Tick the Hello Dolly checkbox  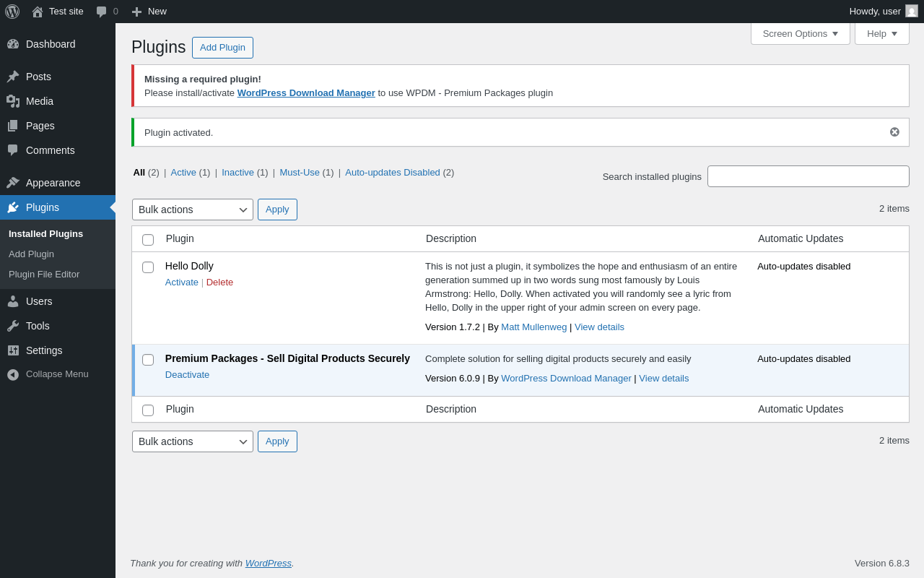coord(148,267)
